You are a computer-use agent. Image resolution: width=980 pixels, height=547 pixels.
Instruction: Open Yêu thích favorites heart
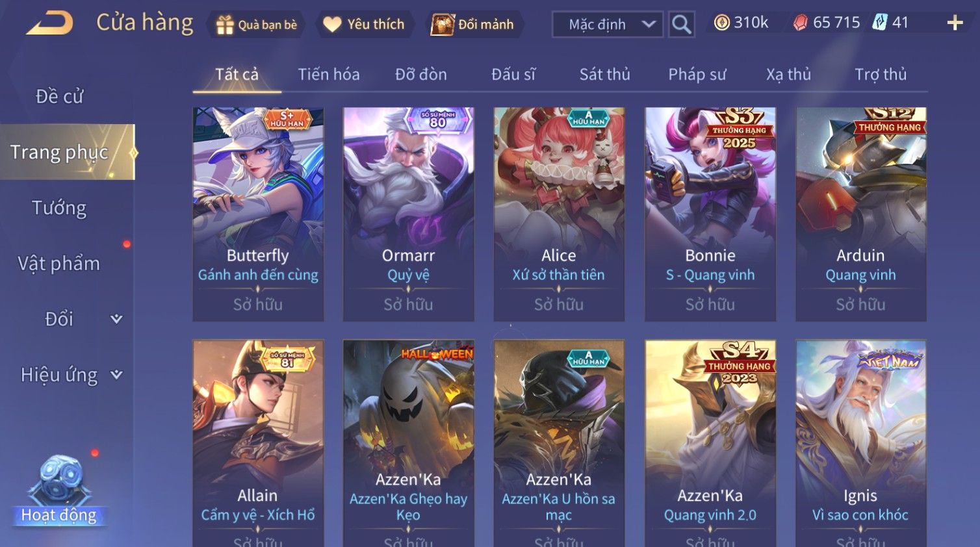(x=364, y=25)
